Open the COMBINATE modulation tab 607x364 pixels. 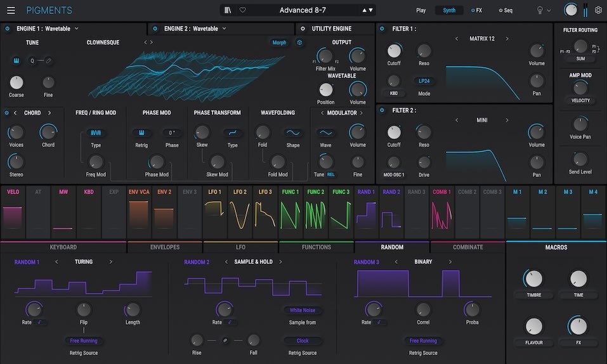coord(467,247)
